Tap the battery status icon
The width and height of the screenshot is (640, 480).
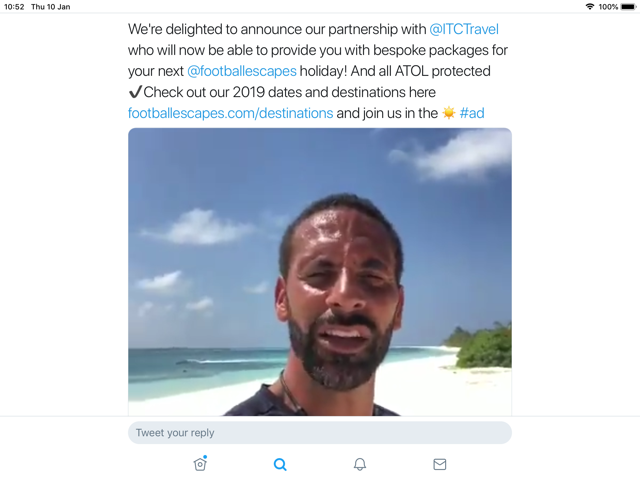tap(628, 7)
